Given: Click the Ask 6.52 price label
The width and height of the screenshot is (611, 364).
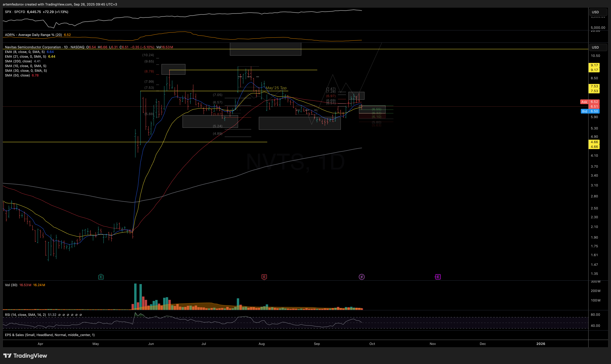Looking at the screenshot, I should tap(590, 102).
